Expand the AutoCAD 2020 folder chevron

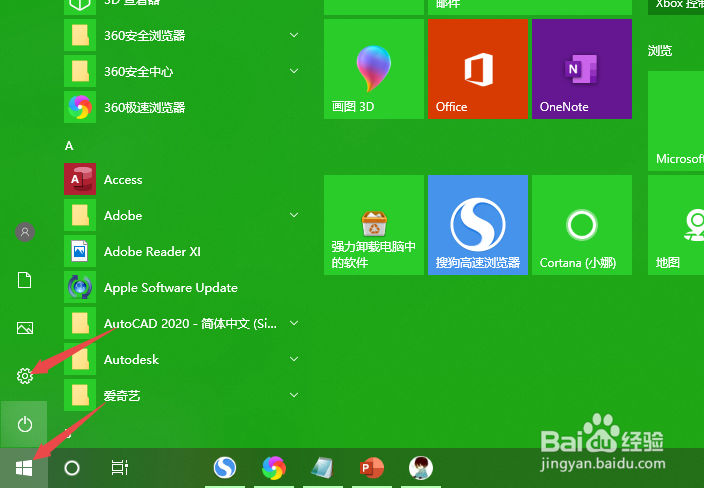(x=294, y=323)
